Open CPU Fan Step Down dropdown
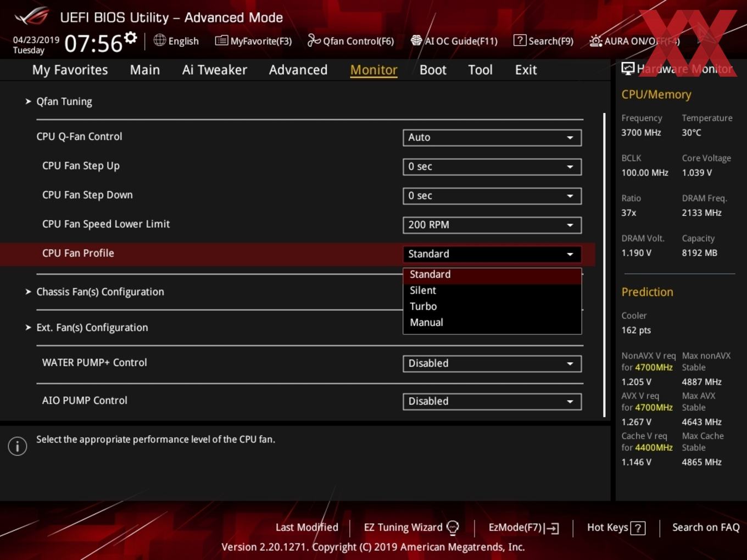This screenshot has width=747, height=560. (492, 195)
